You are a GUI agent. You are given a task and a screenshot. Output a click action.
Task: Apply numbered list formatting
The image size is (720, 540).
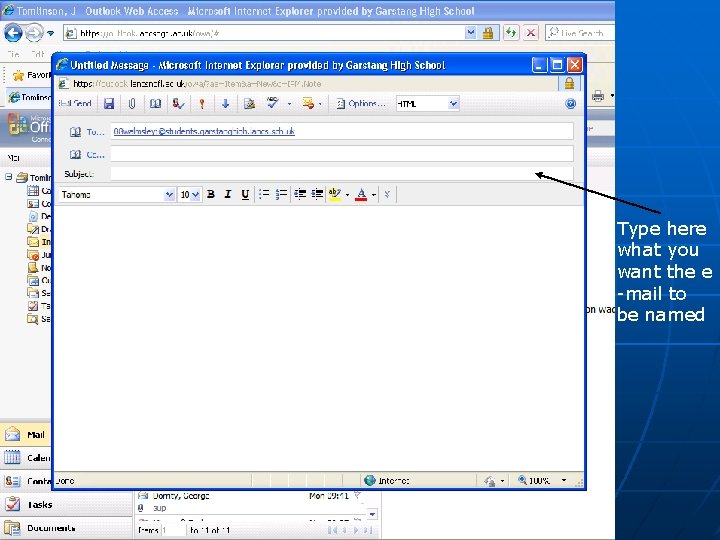(281, 194)
